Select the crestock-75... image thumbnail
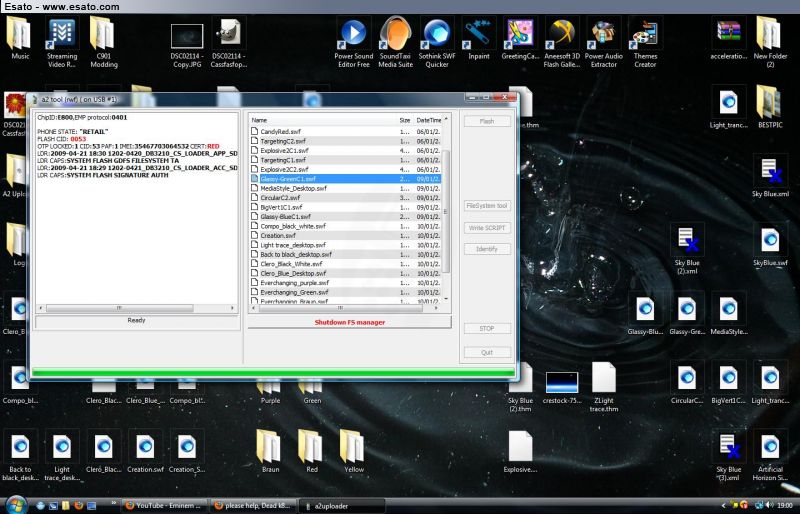The height and width of the screenshot is (514, 800). [x=562, y=386]
